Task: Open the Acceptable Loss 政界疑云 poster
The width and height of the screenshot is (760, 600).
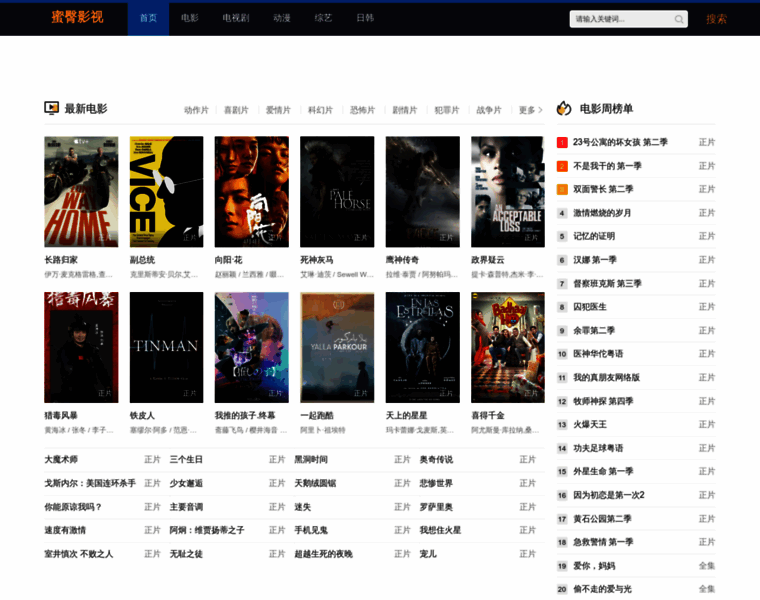Action: click(508, 192)
